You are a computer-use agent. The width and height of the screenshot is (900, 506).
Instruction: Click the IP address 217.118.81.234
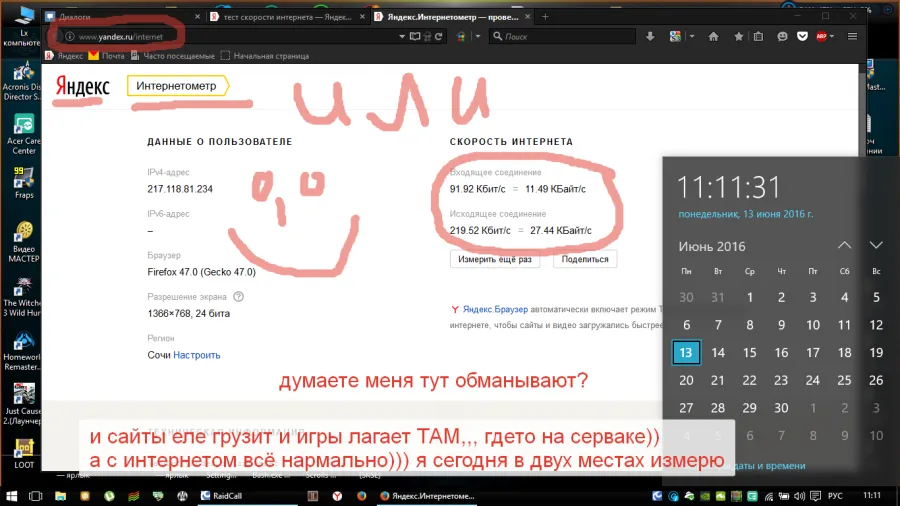(180, 189)
